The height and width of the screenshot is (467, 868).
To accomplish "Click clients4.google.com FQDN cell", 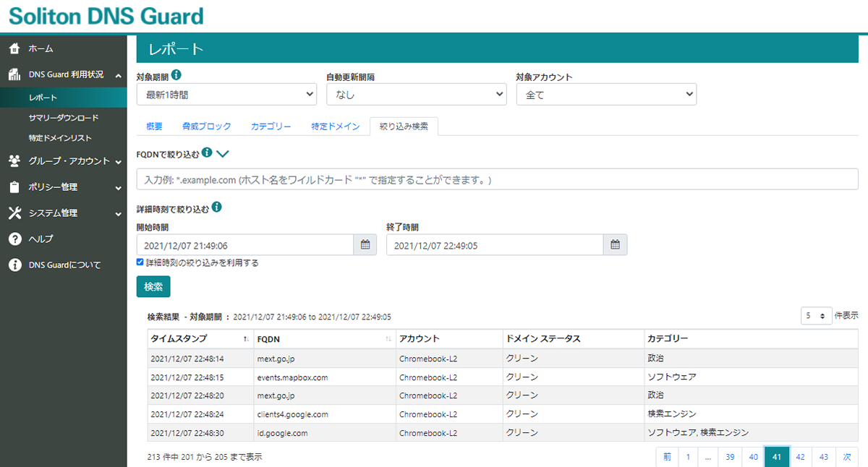I will tap(325, 414).
